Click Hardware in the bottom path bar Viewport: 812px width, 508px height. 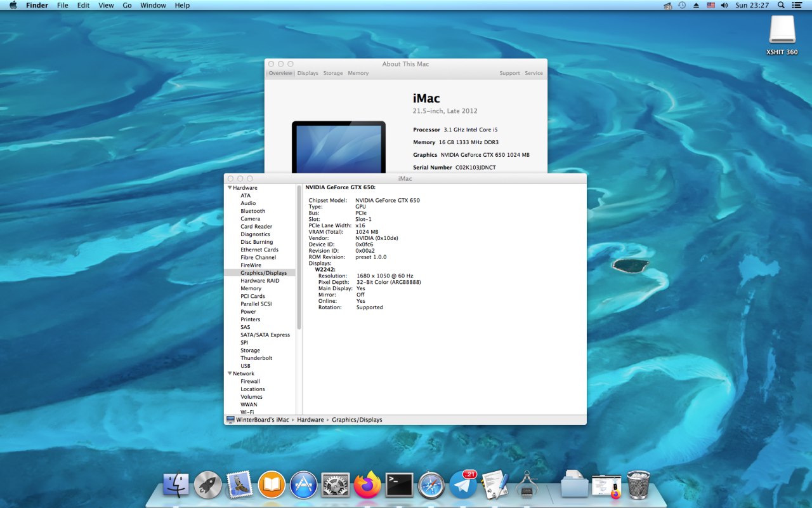(x=310, y=420)
